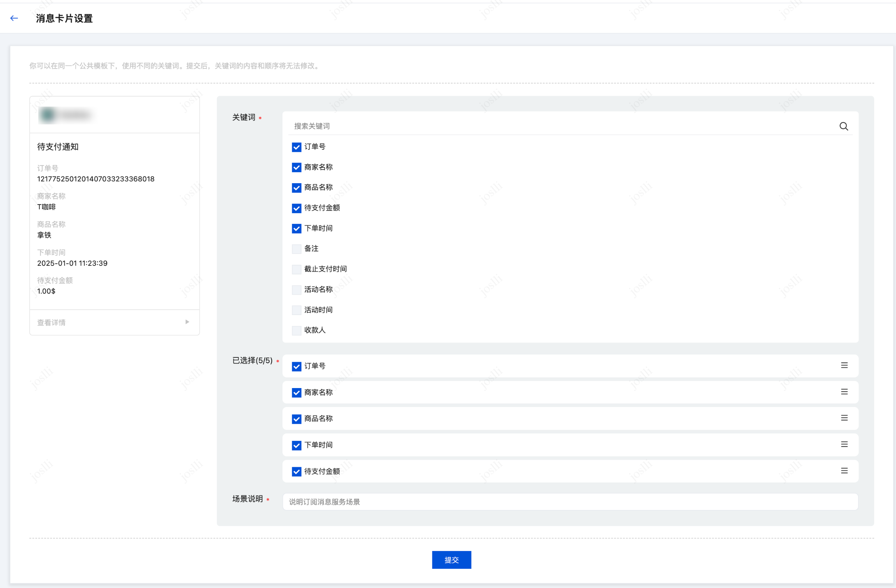The height and width of the screenshot is (588, 896).
Task: Click the back arrow icon
Action: pos(14,18)
